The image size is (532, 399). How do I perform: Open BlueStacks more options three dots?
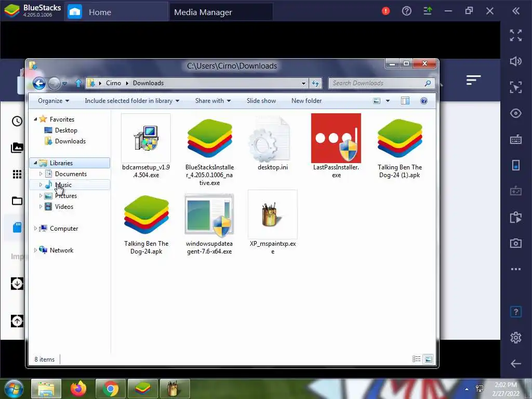[516, 269]
